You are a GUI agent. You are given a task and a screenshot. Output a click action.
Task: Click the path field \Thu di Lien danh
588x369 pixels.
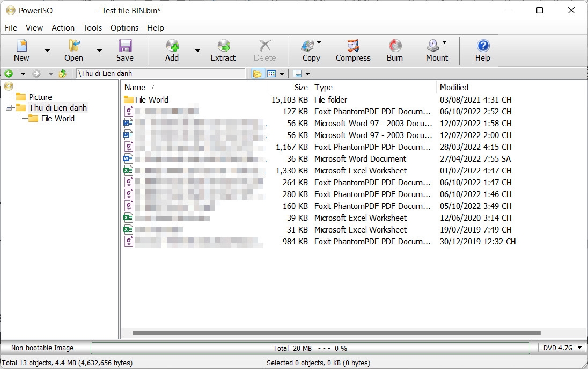coord(161,74)
